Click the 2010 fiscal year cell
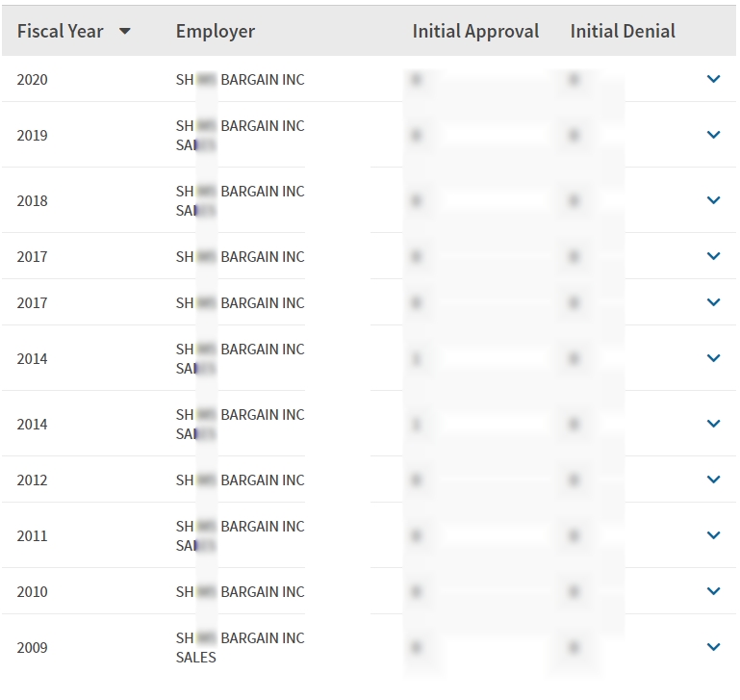 (32, 592)
